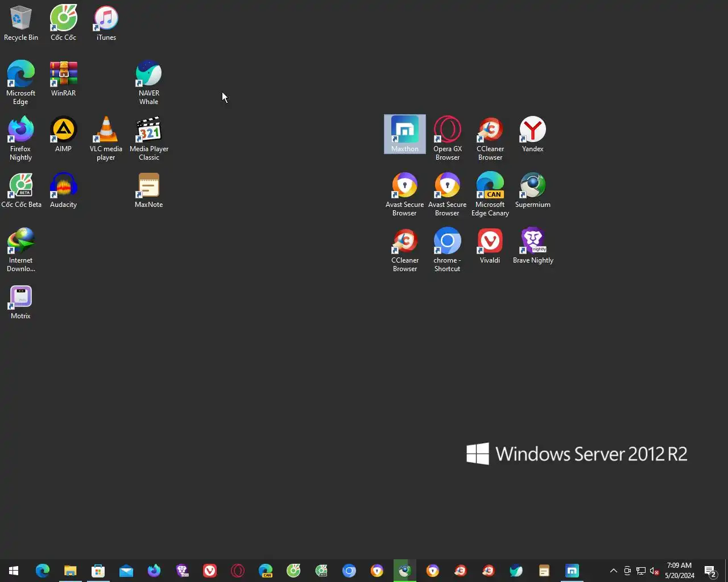Select the VLC media player shortcut
This screenshot has height=582, width=728.
(106, 139)
